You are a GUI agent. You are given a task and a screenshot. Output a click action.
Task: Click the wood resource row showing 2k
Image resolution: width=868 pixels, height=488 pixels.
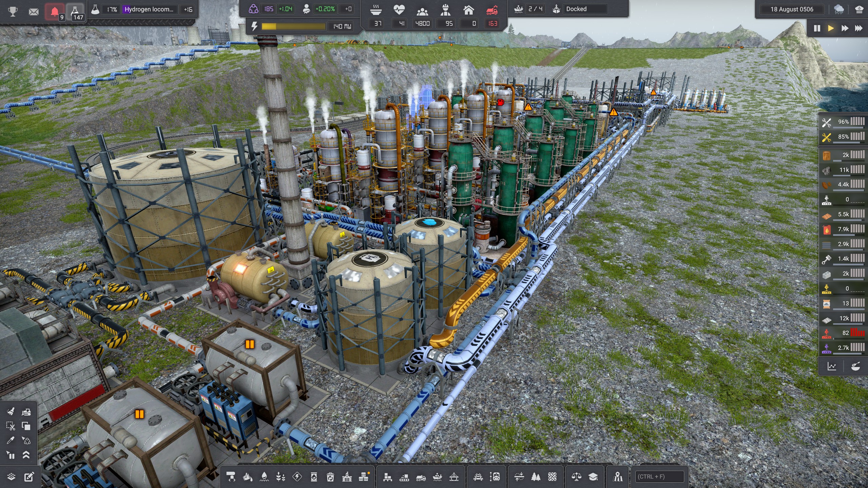click(x=843, y=155)
